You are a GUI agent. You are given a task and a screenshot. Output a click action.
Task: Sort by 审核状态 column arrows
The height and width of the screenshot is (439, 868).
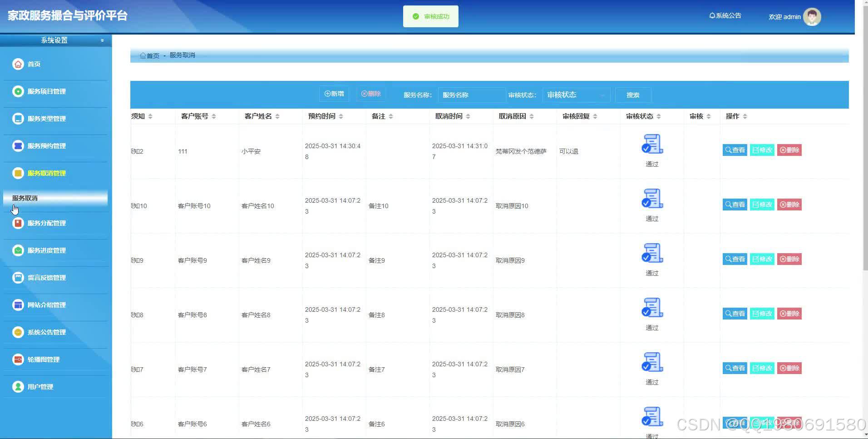click(659, 116)
